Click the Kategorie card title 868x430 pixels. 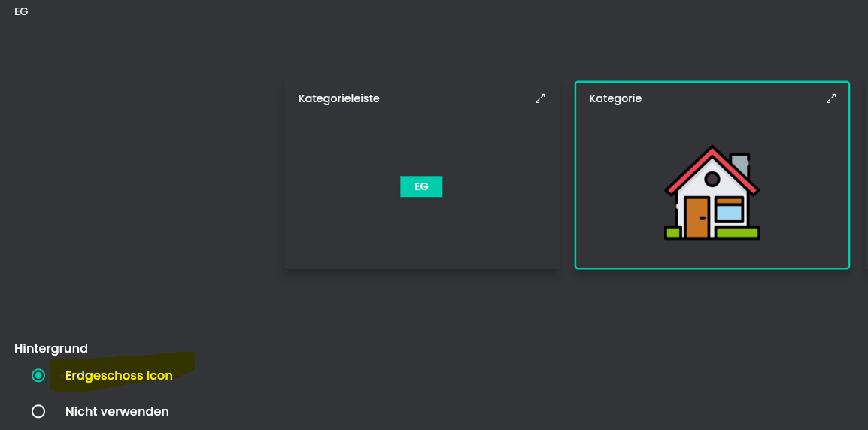pos(615,98)
